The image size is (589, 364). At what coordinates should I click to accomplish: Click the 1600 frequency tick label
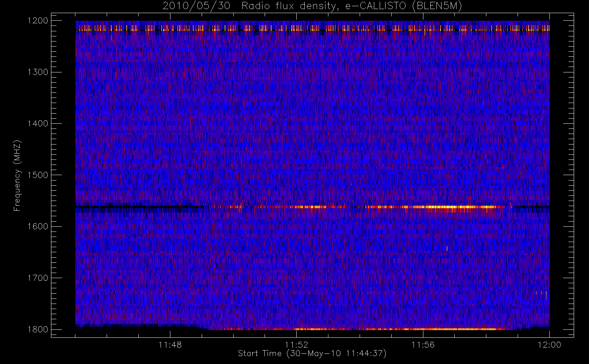(38, 226)
